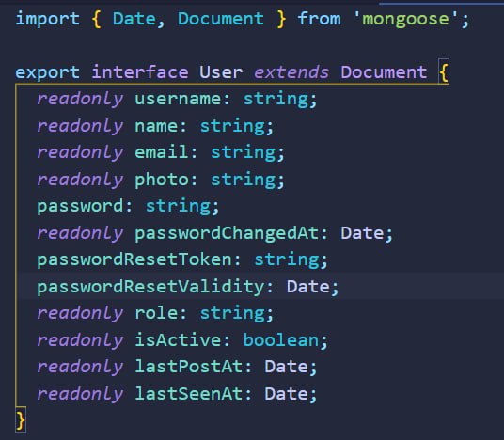This screenshot has width=504, height=440.
Task: Click the closing brace of the interface
Action: (21, 420)
